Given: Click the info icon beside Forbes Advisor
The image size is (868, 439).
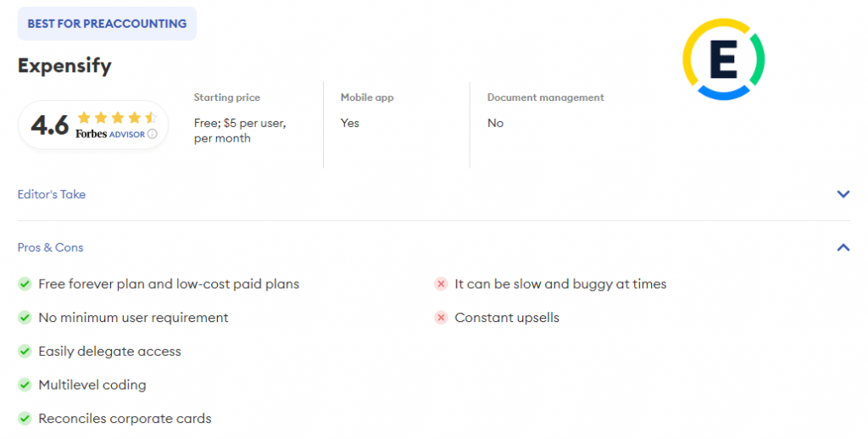Looking at the screenshot, I should pyautogui.click(x=153, y=134).
